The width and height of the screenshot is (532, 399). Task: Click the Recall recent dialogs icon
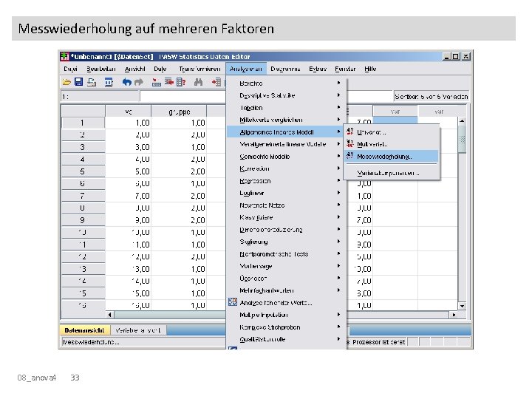(109, 82)
